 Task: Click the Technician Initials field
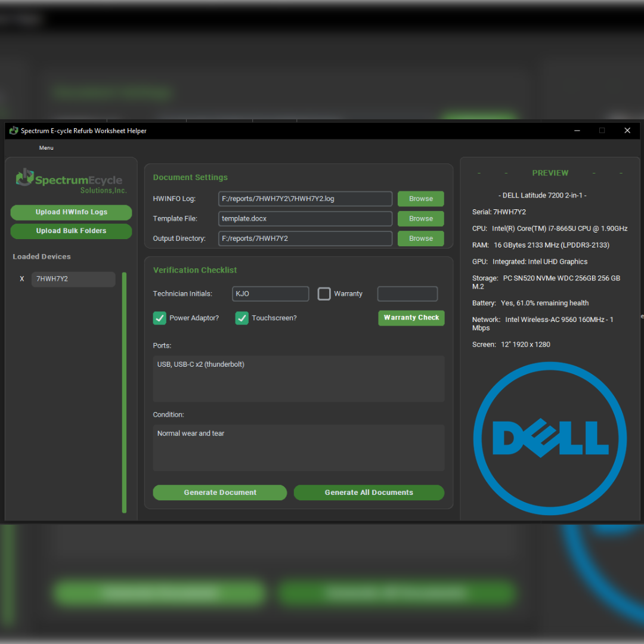tap(270, 294)
